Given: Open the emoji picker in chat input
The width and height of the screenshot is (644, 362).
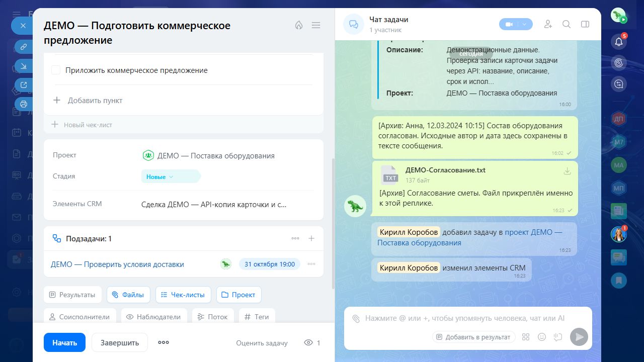Looking at the screenshot, I should (x=542, y=337).
